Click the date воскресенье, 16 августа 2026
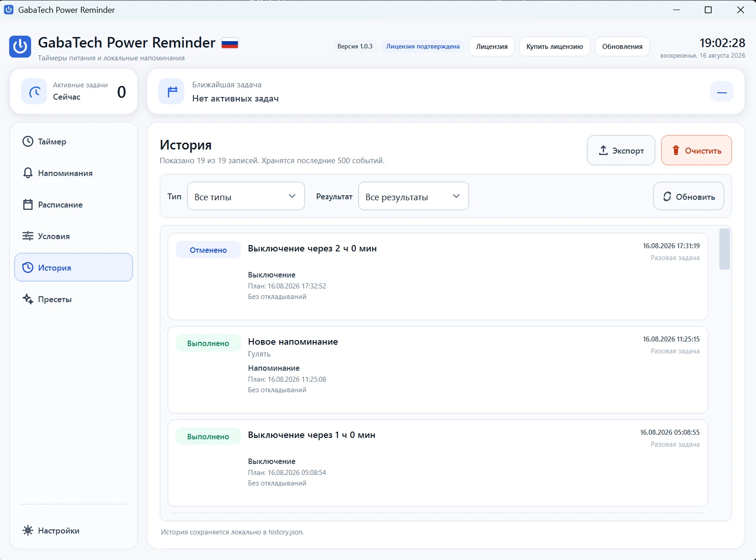This screenshot has height=560, width=756. 702,55
